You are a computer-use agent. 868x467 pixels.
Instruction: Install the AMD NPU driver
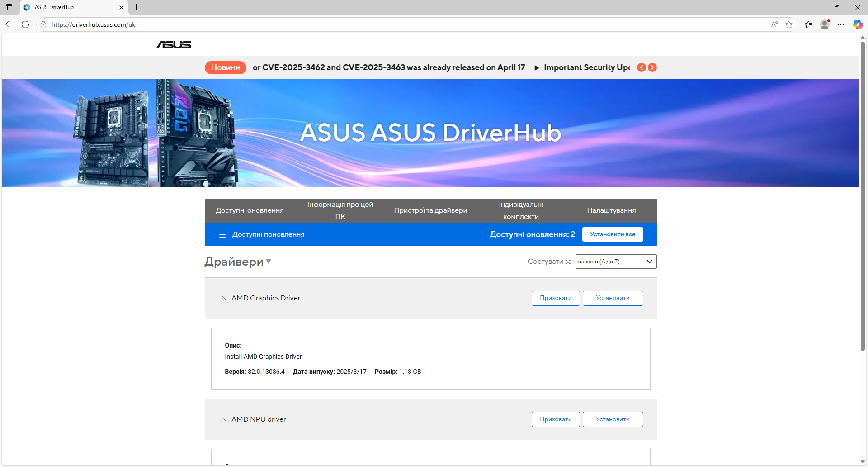tap(613, 419)
